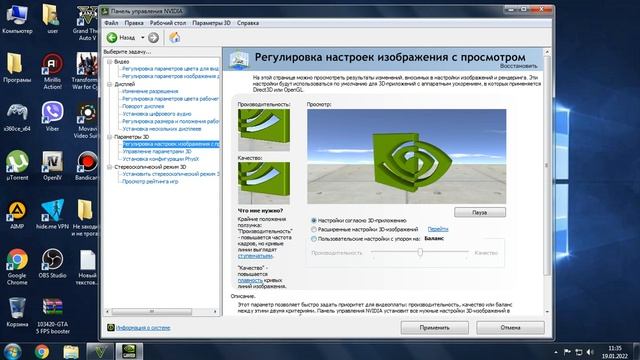
Task: Show hidden tray icons arrow
Action: [556, 352]
